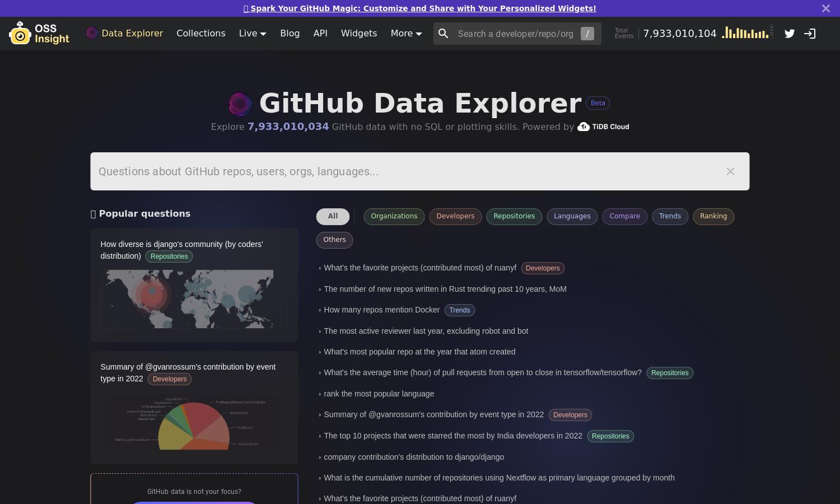Click the slash shortcut key badge
This screenshot has height=504, width=840.
coord(587,34)
